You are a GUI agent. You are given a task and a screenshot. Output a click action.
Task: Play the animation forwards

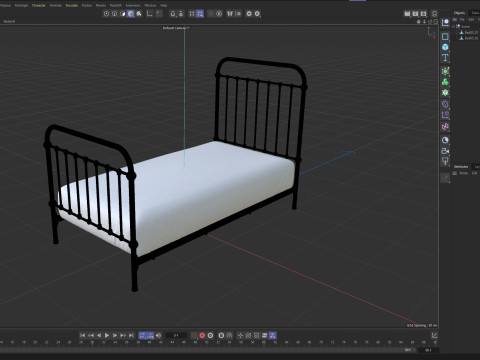107,335
